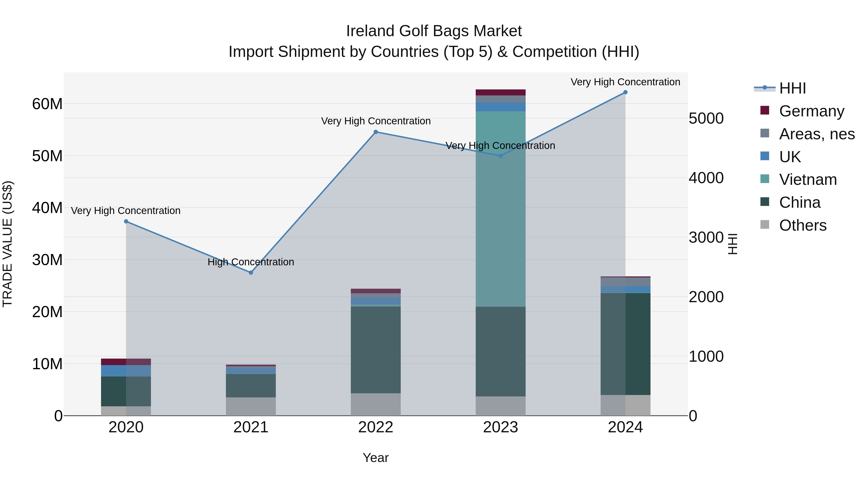Click the 'Ireland Golf Bags Market' chart title
Image resolution: width=868 pixels, height=488 pixels.
[x=434, y=31]
